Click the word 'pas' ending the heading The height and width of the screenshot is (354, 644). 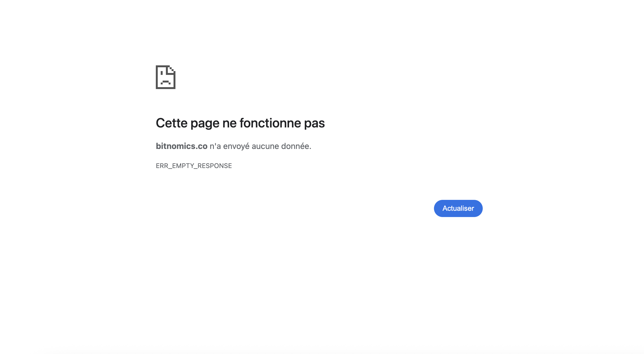coord(315,124)
